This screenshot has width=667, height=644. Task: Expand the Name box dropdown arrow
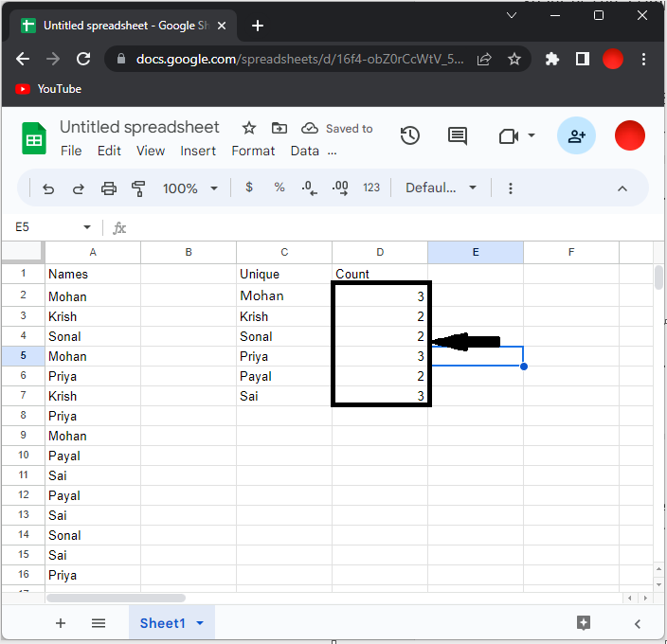pyautogui.click(x=87, y=227)
